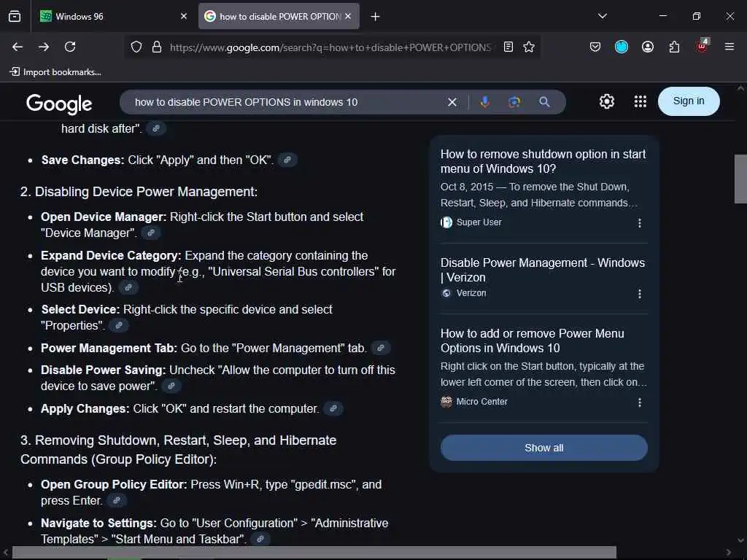This screenshot has height=560, width=747.
Task: Open Google quick settings gear
Action: [606, 101]
